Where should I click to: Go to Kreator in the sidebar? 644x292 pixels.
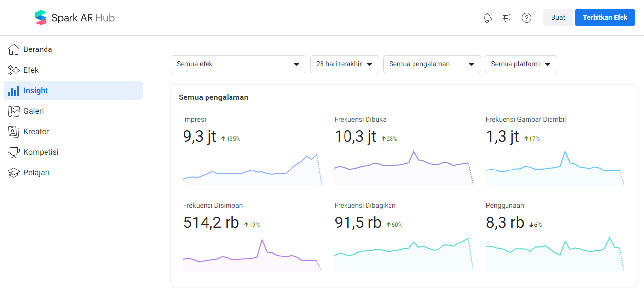(36, 132)
